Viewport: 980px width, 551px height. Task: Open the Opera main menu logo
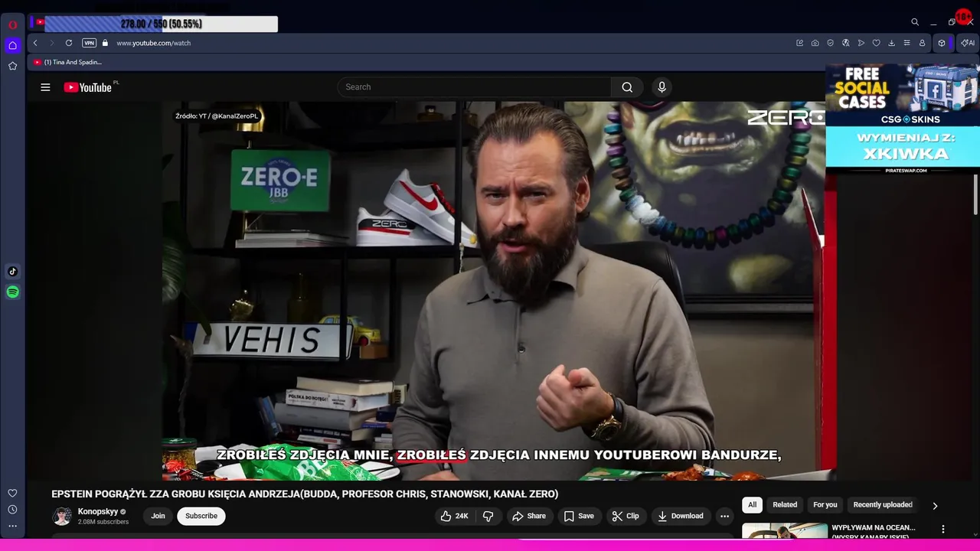coord(12,24)
